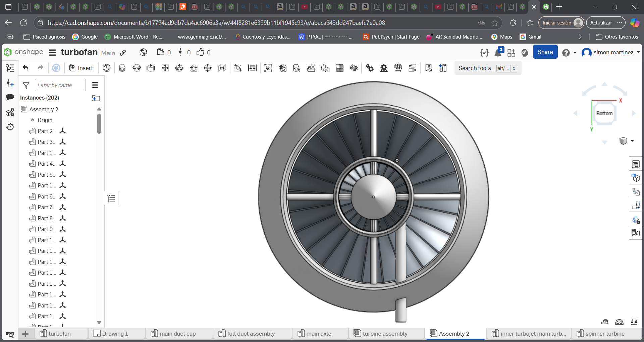Select the Assembly 2 root tree item

pos(44,109)
